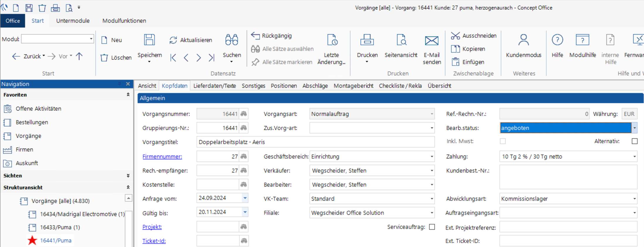Open Letzte Änderung history

tap(332, 49)
